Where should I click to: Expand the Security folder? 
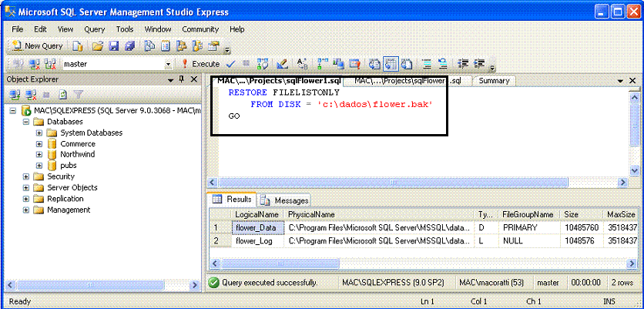pyautogui.click(x=26, y=176)
